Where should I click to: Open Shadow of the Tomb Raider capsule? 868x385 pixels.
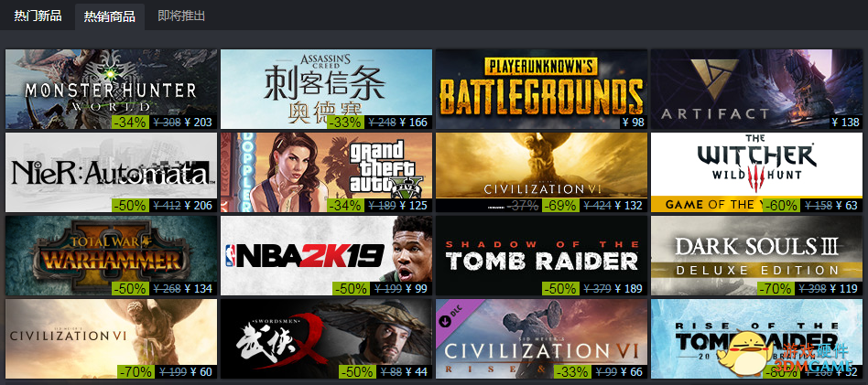tap(541, 255)
